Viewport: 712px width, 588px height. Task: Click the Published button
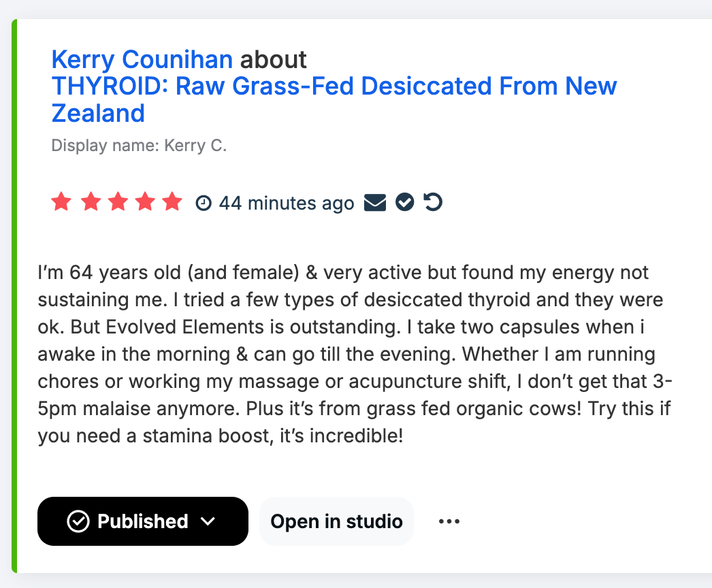pyautogui.click(x=142, y=521)
